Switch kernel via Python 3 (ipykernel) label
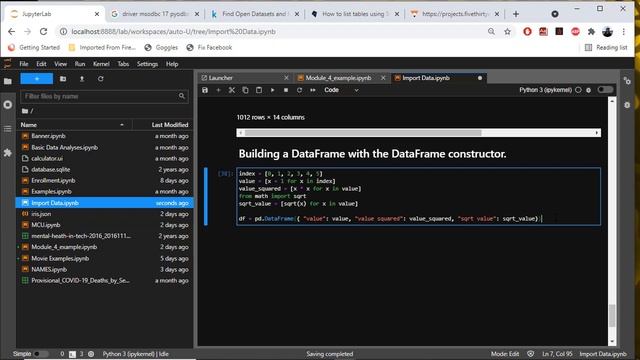This screenshot has width=640, height=360. click(545, 90)
